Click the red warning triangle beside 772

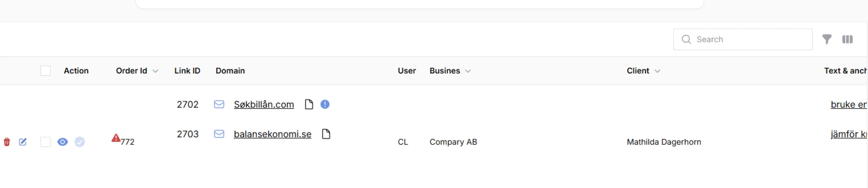[116, 138]
